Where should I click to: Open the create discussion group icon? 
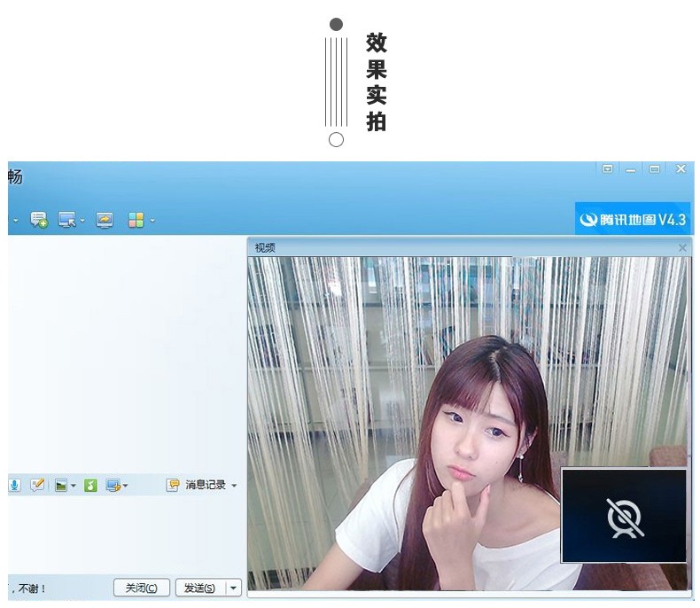(39, 220)
